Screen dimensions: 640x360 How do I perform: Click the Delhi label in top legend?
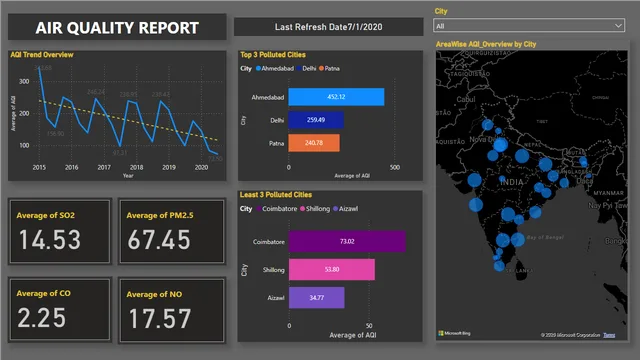point(309,68)
